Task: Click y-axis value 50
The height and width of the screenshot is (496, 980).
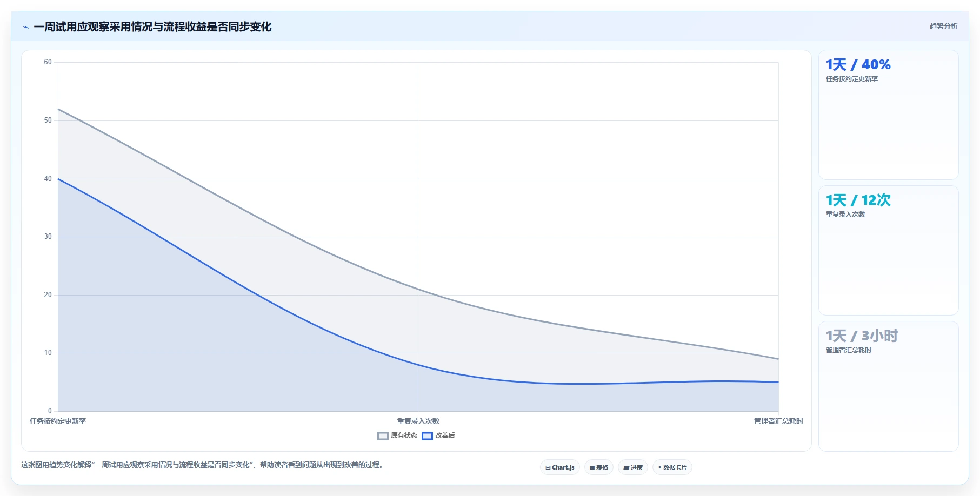Action: pyautogui.click(x=48, y=120)
